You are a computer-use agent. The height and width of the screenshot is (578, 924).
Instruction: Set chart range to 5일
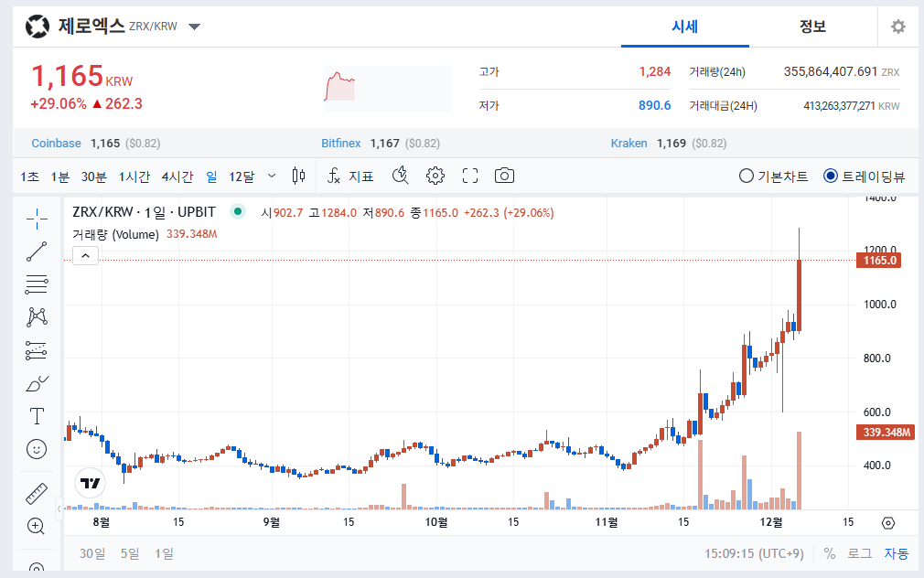[130, 553]
